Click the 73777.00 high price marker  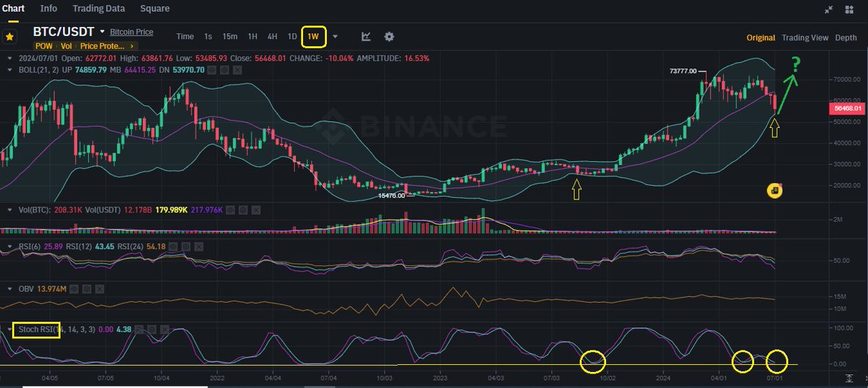(683, 71)
